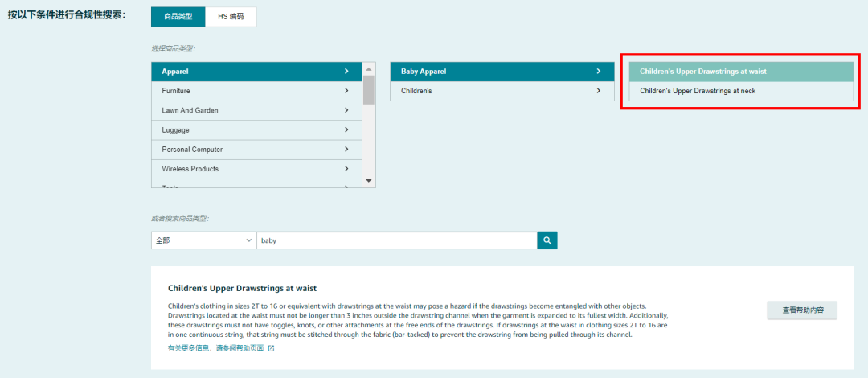Viewport: 868px width, 378px height.
Task: Open the 全部 search scope dropdown
Action: point(203,240)
